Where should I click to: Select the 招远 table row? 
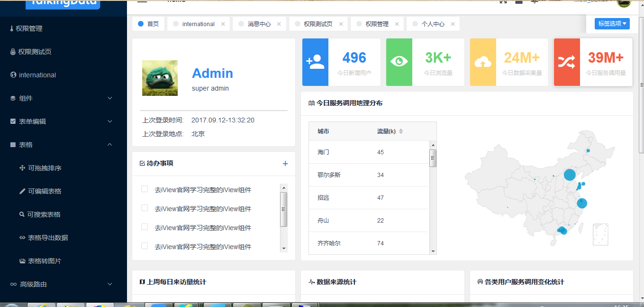pyautogui.click(x=369, y=198)
